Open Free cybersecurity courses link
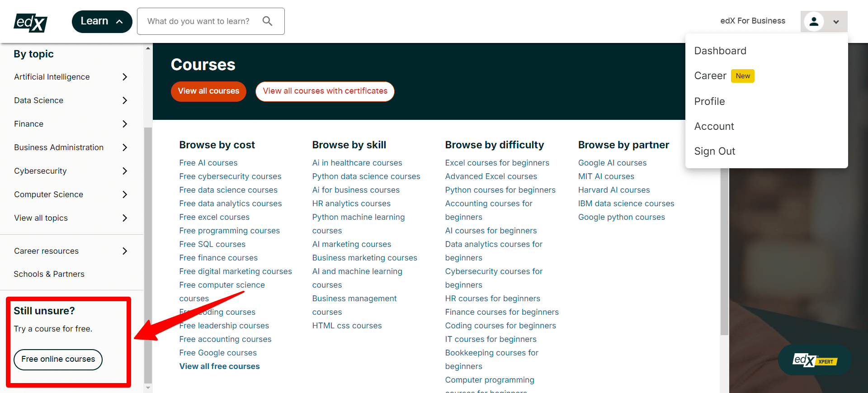The height and width of the screenshot is (393, 868). tap(230, 176)
